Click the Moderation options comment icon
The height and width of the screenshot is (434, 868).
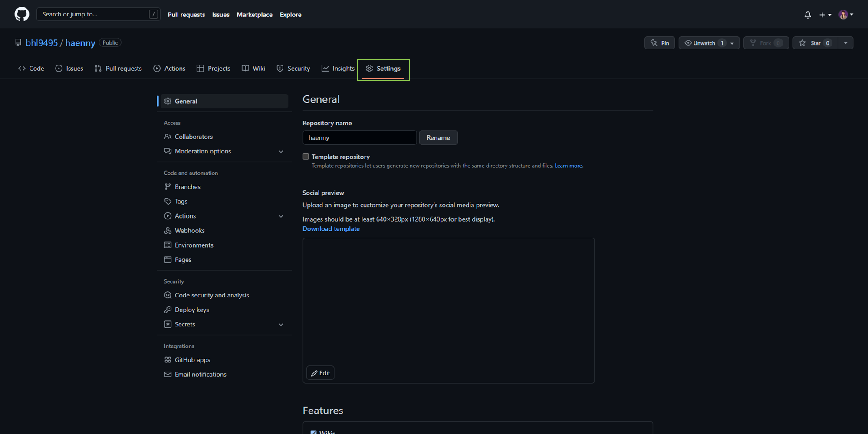pyautogui.click(x=168, y=151)
